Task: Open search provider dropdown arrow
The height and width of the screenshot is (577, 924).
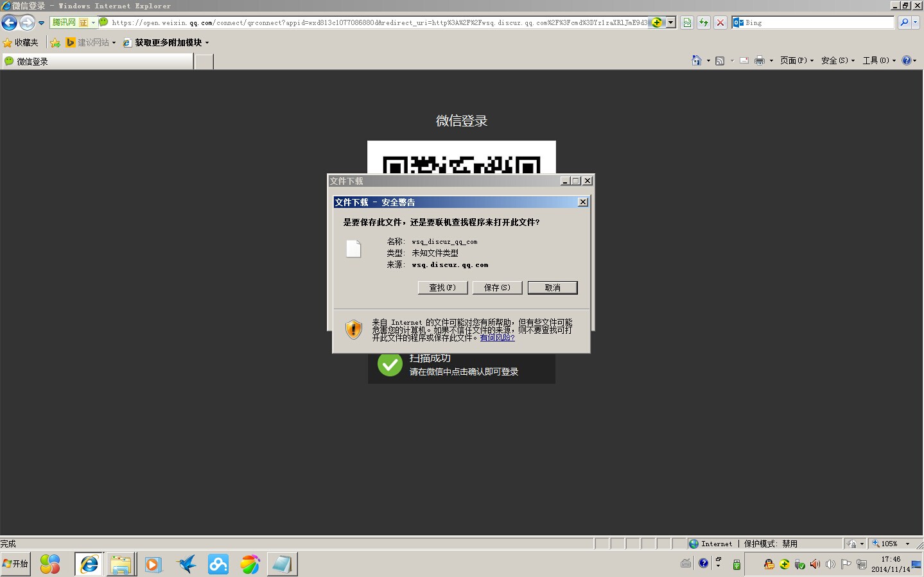Action: [x=916, y=22]
